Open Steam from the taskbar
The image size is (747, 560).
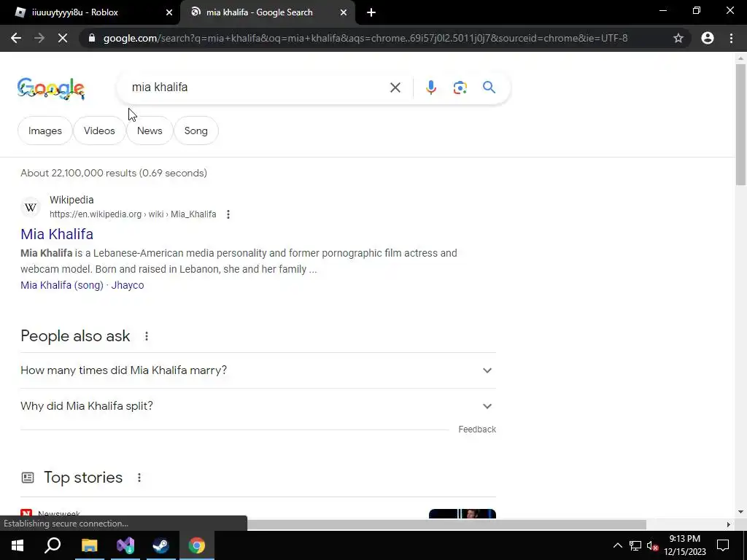161,545
